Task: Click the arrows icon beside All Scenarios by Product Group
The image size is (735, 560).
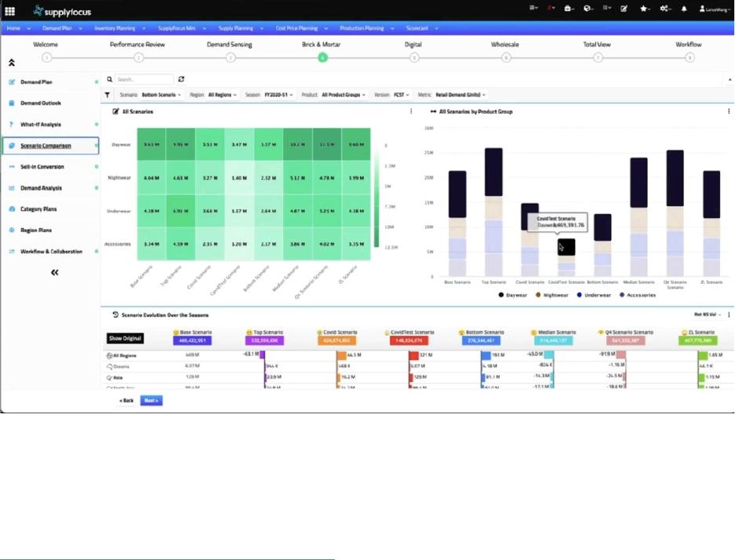Action: [433, 111]
